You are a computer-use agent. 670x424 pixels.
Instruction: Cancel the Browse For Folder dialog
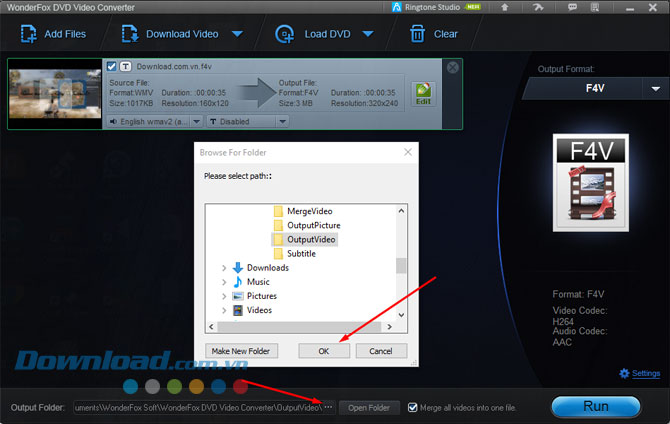pos(381,351)
